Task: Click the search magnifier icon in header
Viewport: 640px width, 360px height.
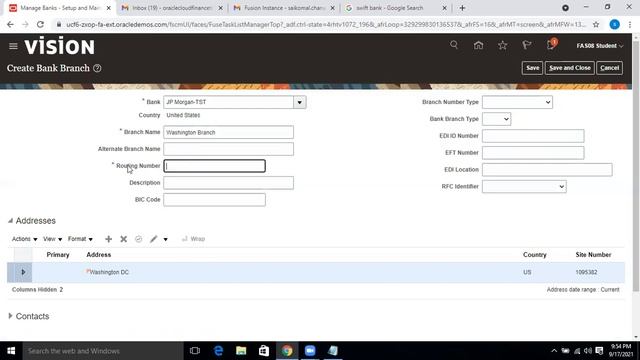Action: (454, 45)
